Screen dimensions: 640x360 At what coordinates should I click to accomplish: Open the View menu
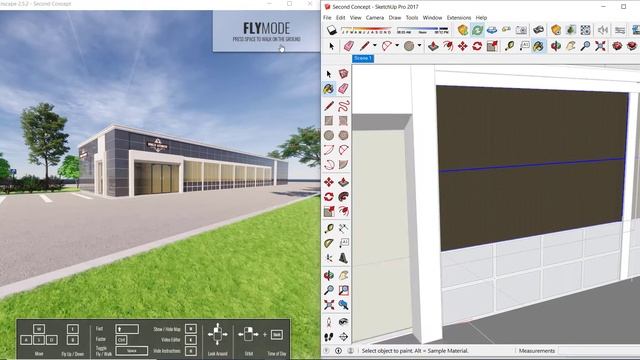(356, 18)
